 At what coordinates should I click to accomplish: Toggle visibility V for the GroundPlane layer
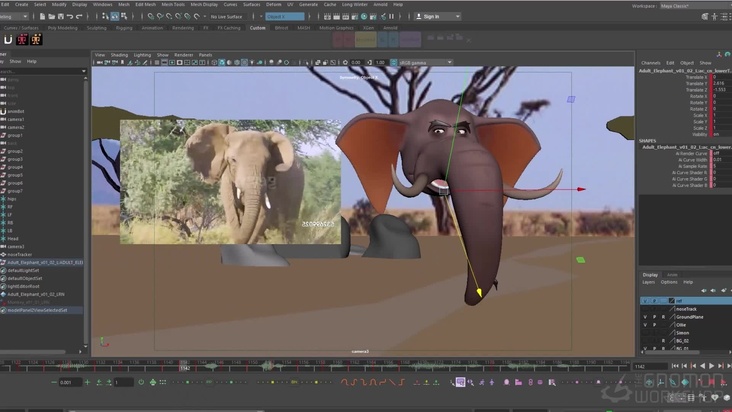pos(645,317)
